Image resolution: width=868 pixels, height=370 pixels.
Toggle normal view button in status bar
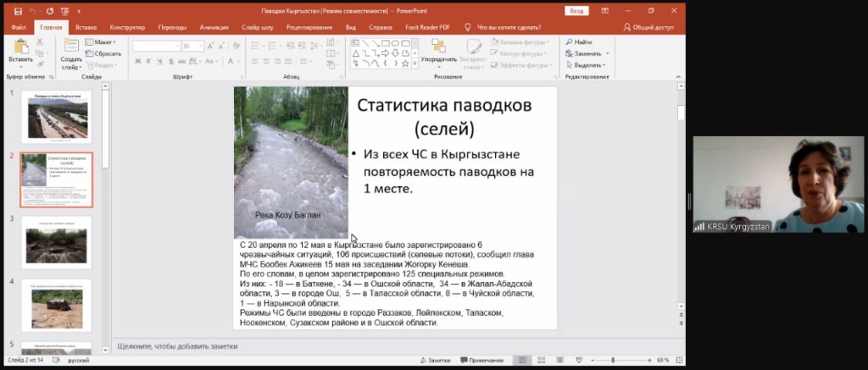[522, 360]
